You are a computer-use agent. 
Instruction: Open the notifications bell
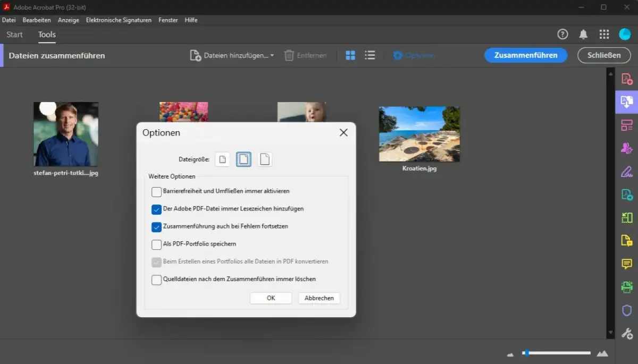pyautogui.click(x=583, y=35)
